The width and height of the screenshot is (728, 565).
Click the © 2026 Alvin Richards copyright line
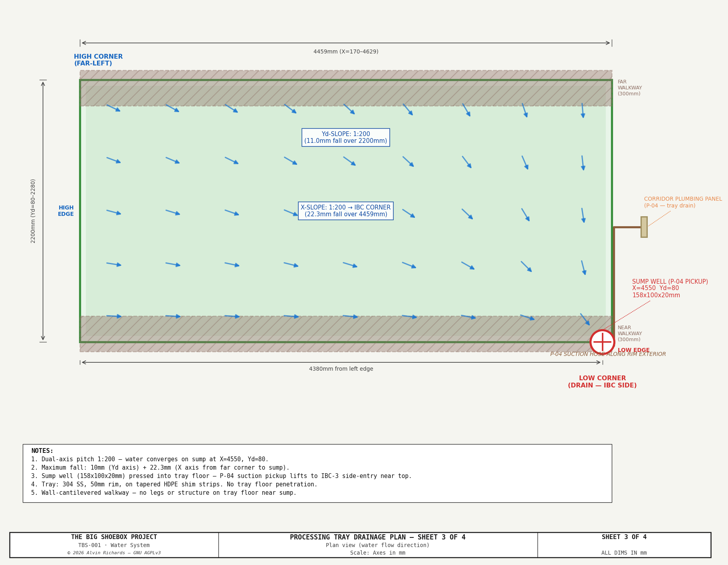click(x=114, y=553)
